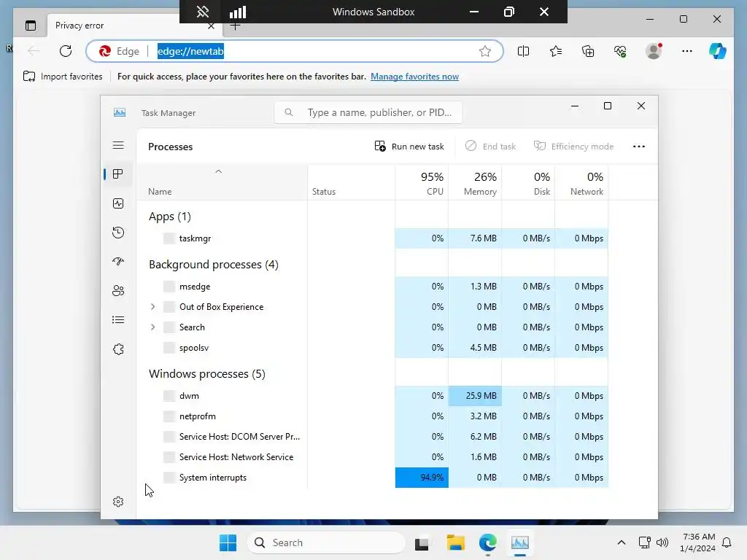Click Run new task button
This screenshot has height=560, width=747.
409,146
